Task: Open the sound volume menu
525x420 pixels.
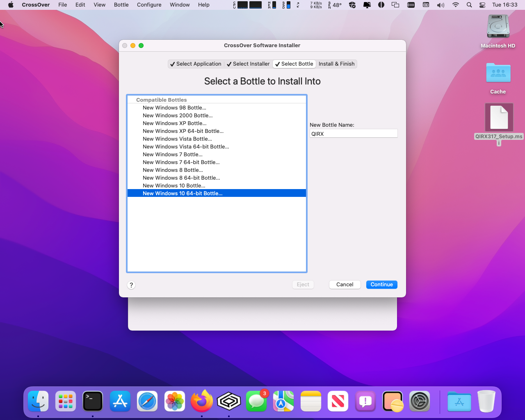Action: coord(441,5)
